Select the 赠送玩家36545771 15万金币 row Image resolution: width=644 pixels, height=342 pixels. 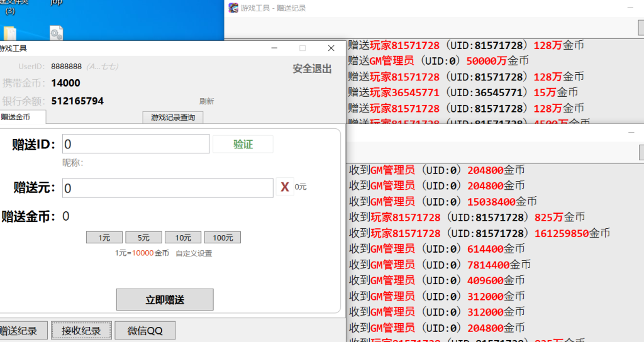tap(463, 92)
